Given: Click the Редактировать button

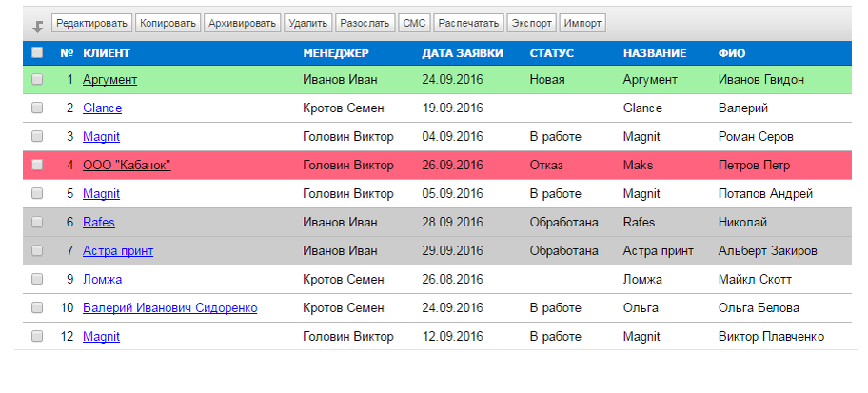Looking at the screenshot, I should 92,23.
